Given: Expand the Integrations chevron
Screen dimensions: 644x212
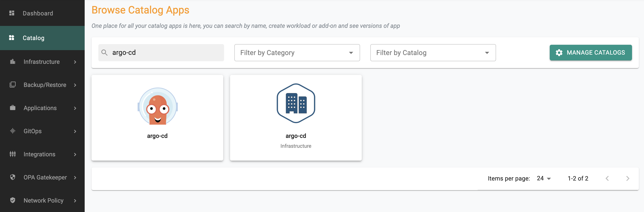Looking at the screenshot, I should [x=75, y=154].
